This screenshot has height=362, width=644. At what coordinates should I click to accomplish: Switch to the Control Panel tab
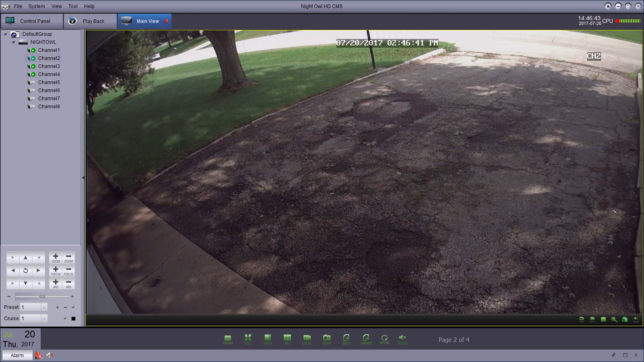[31, 21]
